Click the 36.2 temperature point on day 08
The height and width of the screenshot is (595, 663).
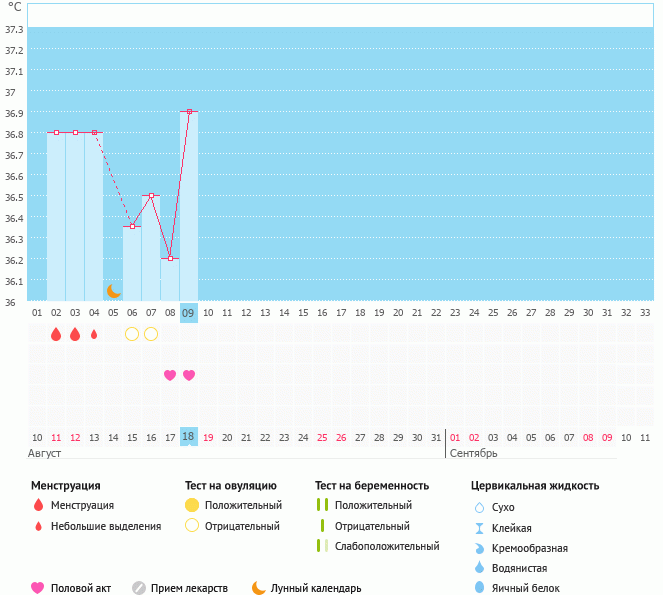(x=170, y=258)
